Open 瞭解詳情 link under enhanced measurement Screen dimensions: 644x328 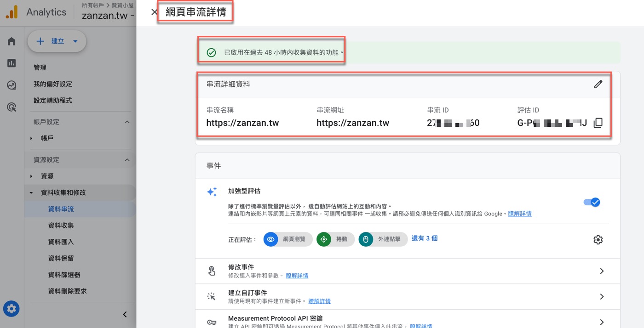(520, 214)
